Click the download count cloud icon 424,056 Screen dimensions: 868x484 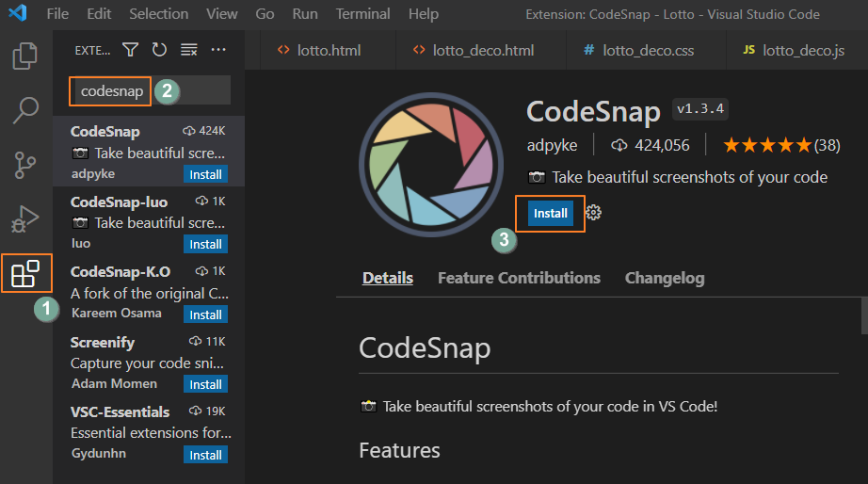pyautogui.click(x=619, y=146)
